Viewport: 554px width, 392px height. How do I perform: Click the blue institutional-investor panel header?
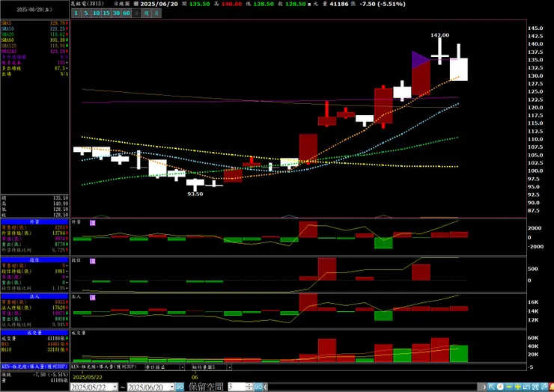(x=34, y=297)
